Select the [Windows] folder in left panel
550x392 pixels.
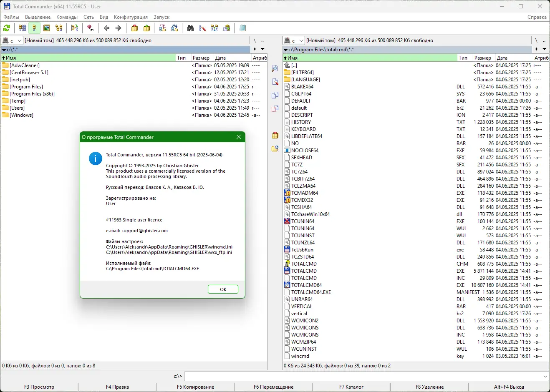pos(134,115)
